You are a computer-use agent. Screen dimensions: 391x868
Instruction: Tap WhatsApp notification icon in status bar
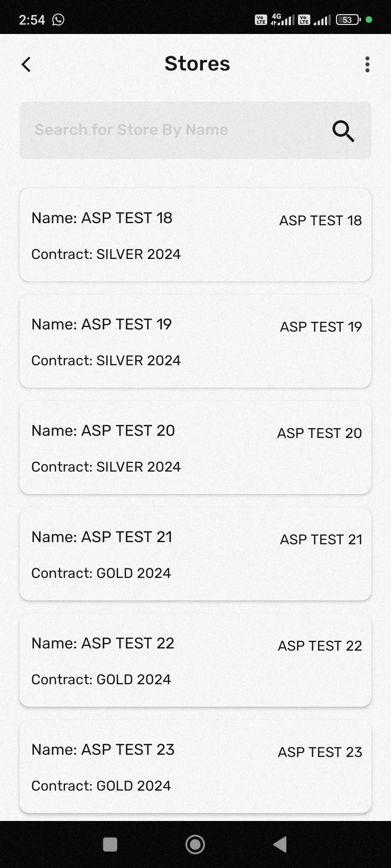(x=58, y=20)
